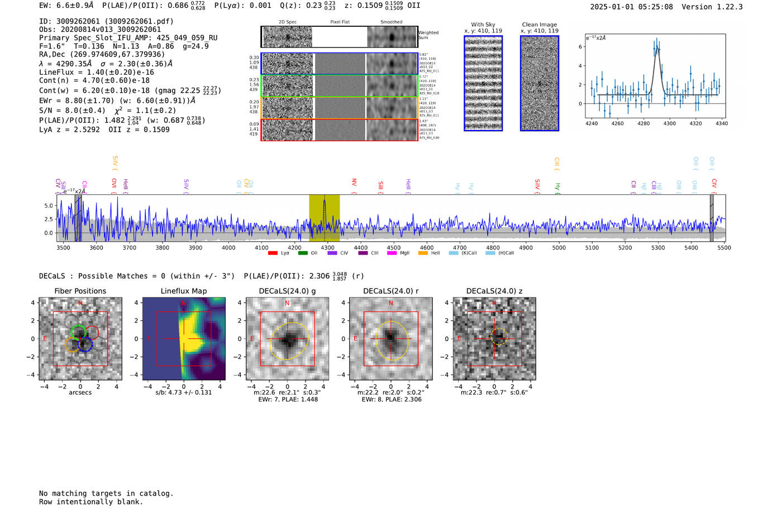The image size is (782, 532).
Task: Click the Row intentionally blank text
Action: pos(91,502)
